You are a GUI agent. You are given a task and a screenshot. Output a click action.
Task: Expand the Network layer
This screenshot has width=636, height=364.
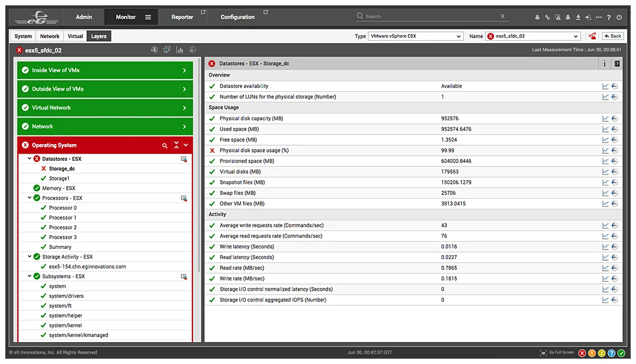(x=105, y=127)
